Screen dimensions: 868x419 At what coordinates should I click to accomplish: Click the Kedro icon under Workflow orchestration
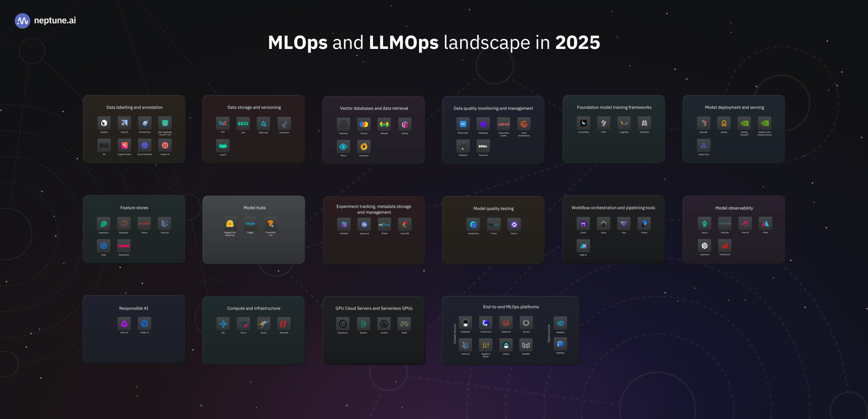(604, 223)
